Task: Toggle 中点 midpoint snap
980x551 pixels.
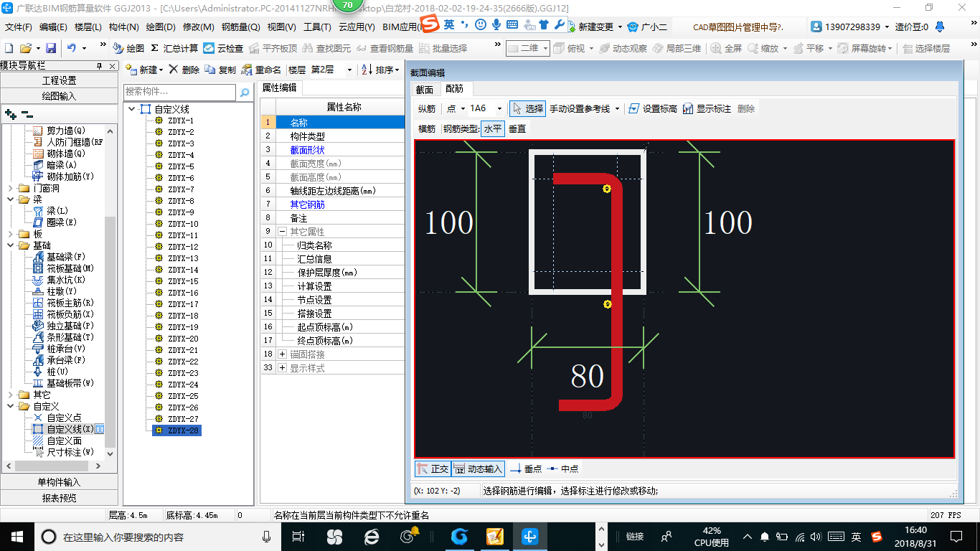Action: click(x=562, y=468)
